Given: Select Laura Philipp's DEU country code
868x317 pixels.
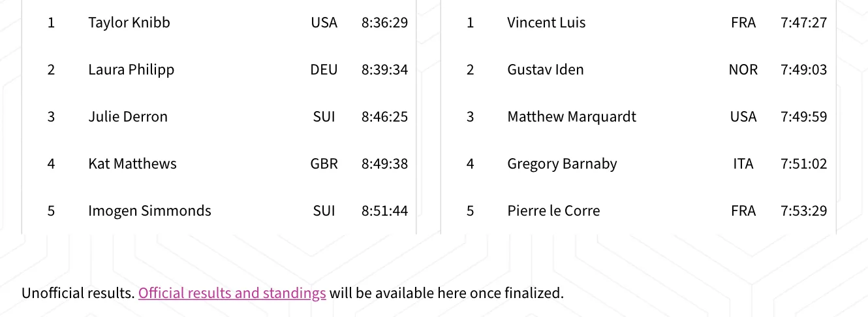Looking at the screenshot, I should (x=324, y=69).
